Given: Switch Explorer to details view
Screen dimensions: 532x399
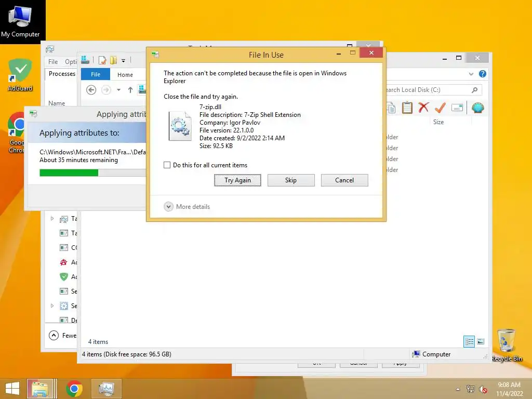Looking at the screenshot, I should 469,341.
